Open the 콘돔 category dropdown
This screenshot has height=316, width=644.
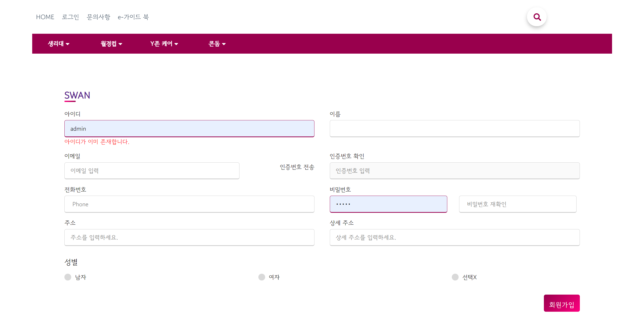(217, 44)
